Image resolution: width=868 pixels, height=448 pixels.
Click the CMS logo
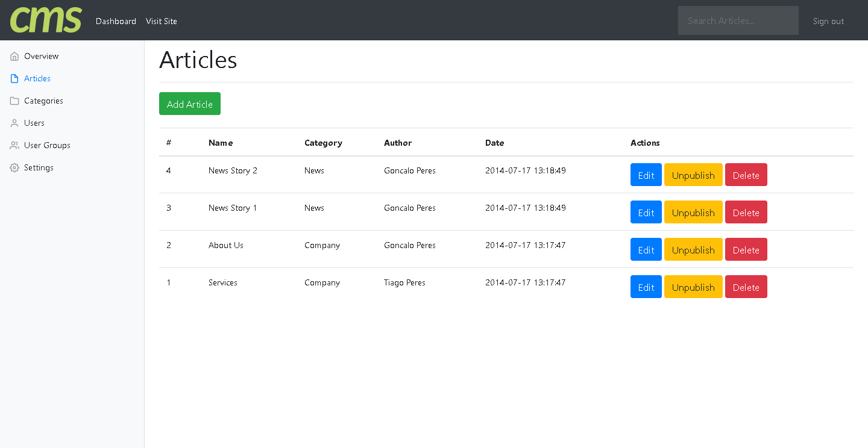(x=46, y=20)
